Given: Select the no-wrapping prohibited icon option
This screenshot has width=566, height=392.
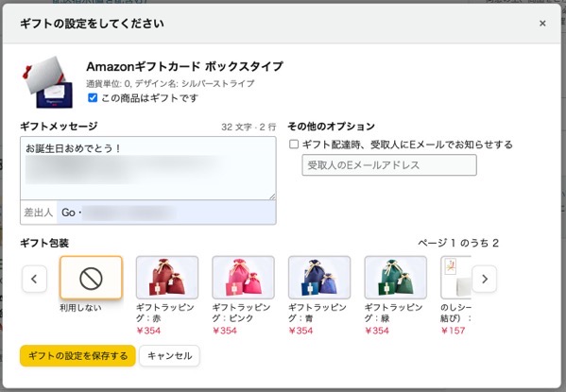Looking at the screenshot, I should (x=91, y=278).
